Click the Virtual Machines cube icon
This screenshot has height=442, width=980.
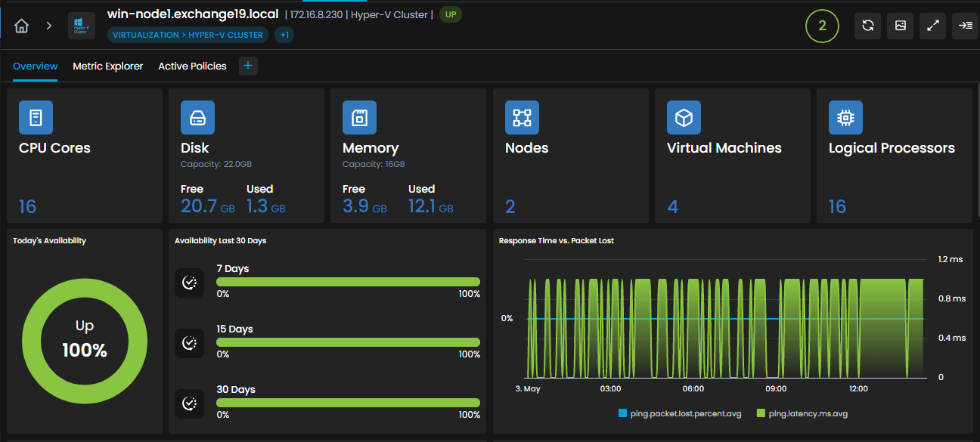(684, 118)
